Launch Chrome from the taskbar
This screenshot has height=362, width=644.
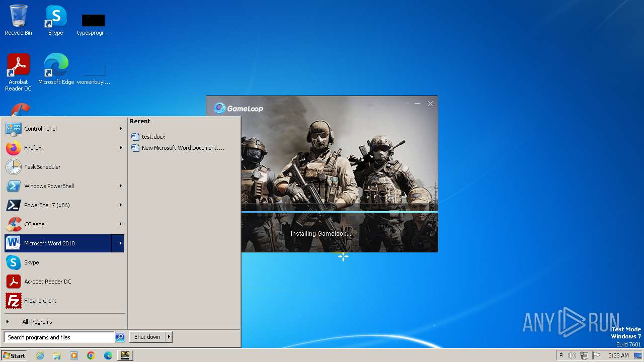tap(91, 355)
